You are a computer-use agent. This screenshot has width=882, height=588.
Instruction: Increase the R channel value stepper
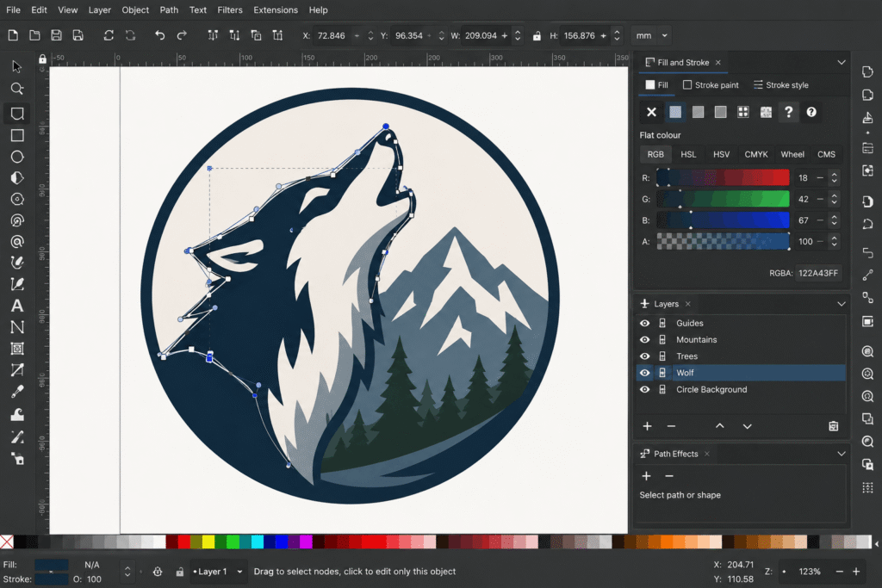pos(834,174)
